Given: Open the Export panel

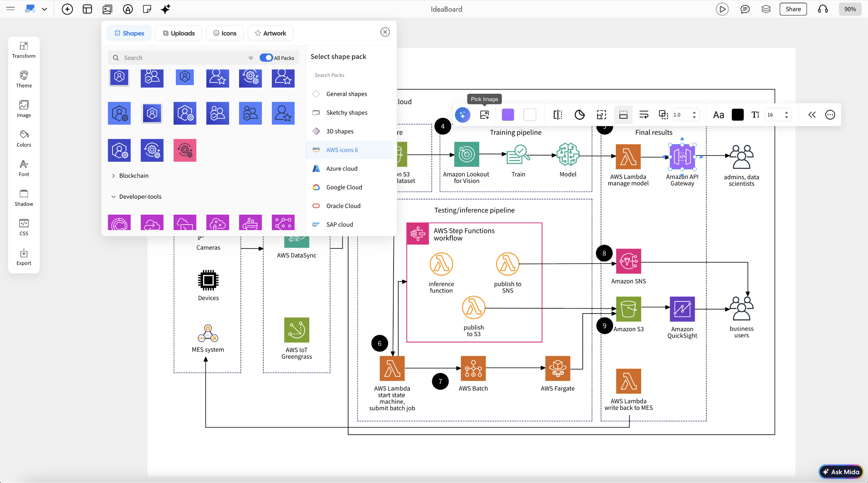Looking at the screenshot, I should point(24,257).
